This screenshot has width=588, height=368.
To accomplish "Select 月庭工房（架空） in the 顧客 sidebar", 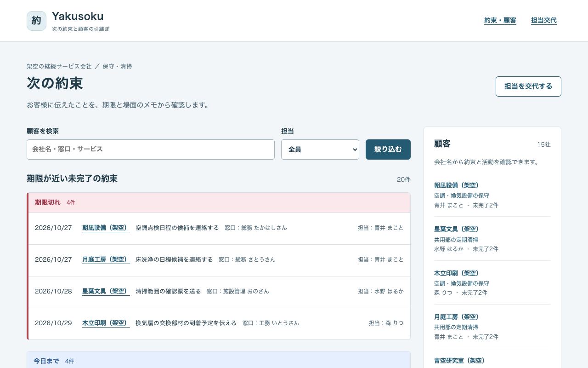I will (x=457, y=317).
